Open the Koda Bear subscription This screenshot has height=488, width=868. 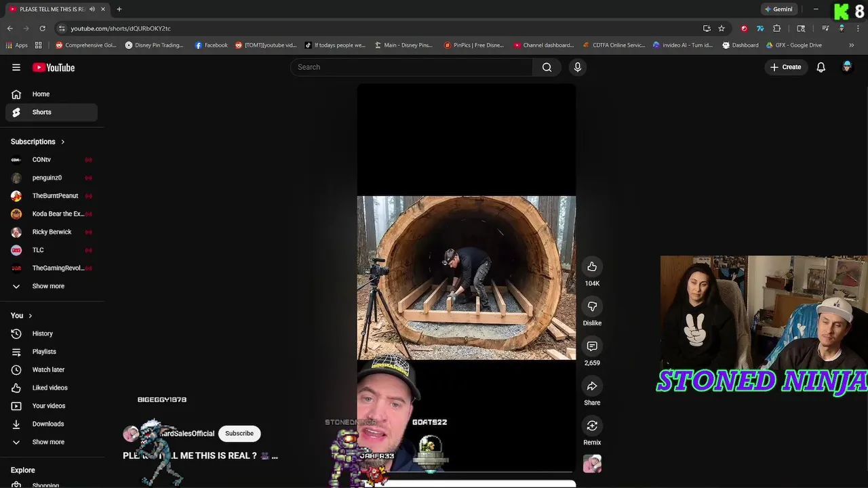pyautogui.click(x=52, y=213)
